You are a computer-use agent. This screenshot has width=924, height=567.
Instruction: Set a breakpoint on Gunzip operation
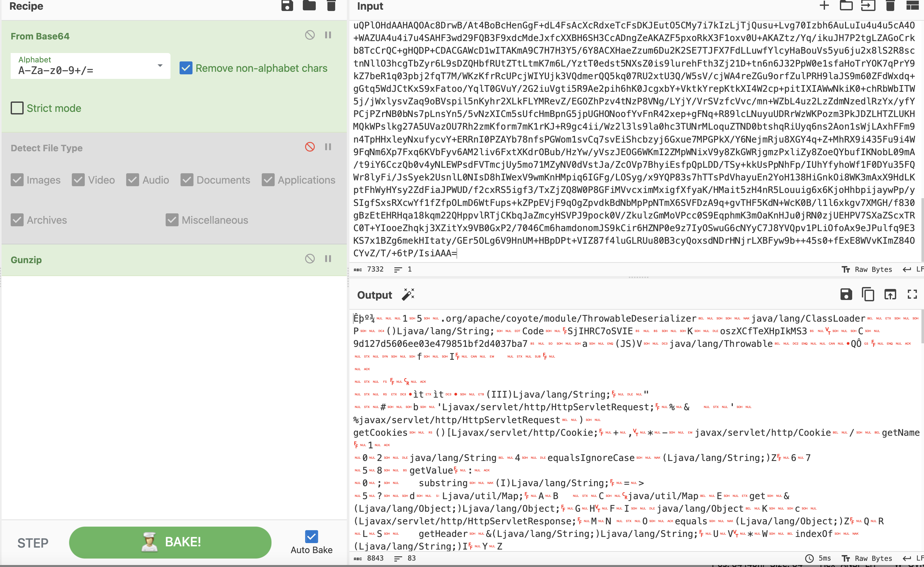328,259
